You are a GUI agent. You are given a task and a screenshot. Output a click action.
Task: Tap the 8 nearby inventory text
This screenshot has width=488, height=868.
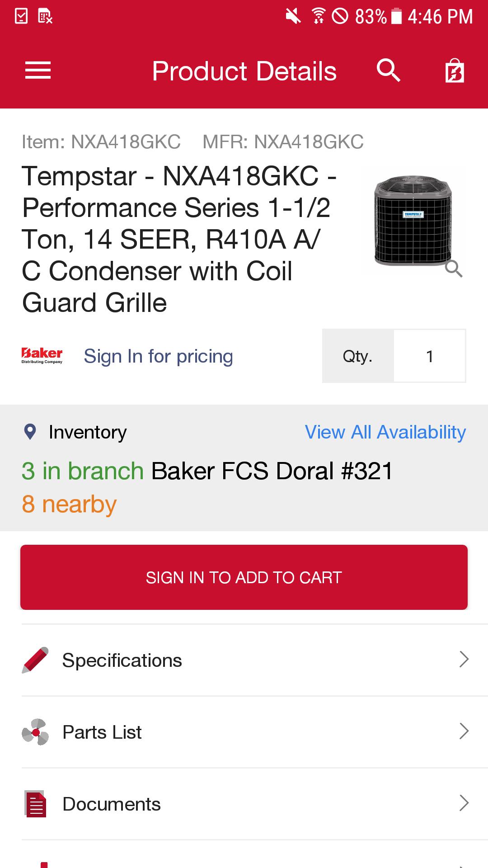(x=69, y=504)
